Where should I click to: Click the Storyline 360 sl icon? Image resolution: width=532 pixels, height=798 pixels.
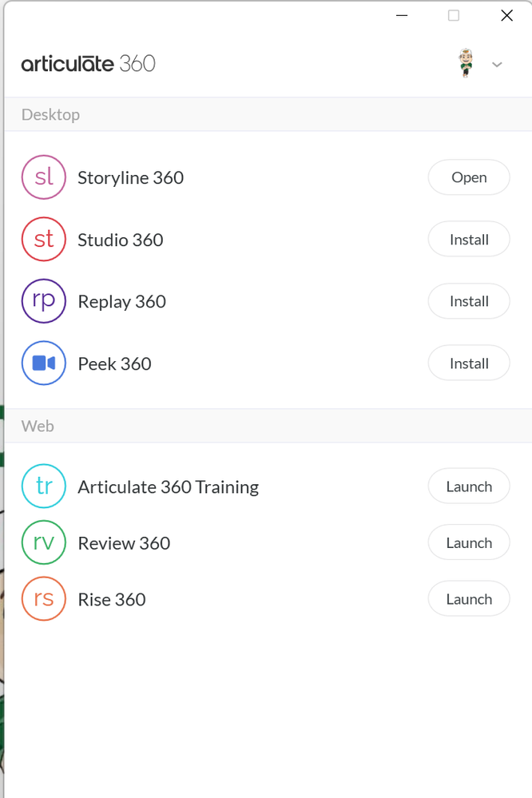click(x=44, y=177)
